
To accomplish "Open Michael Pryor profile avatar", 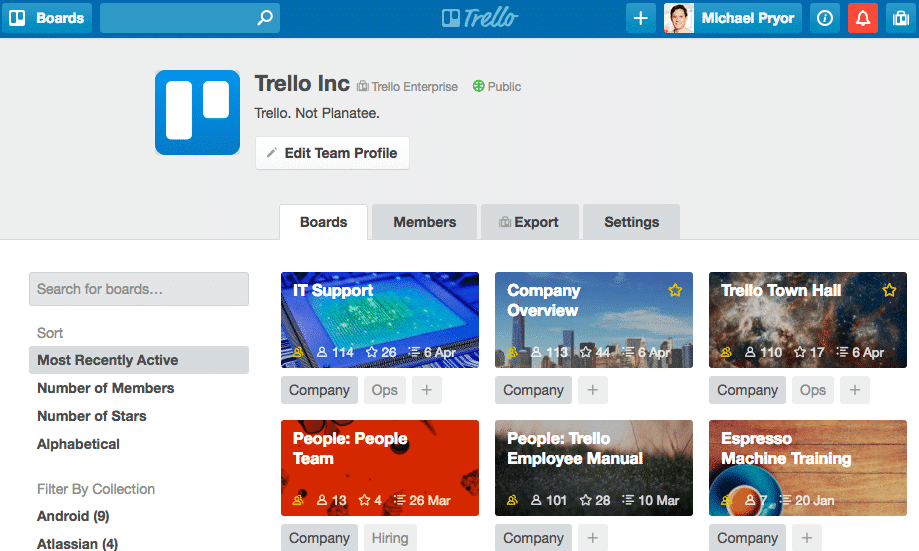I will tap(679, 18).
